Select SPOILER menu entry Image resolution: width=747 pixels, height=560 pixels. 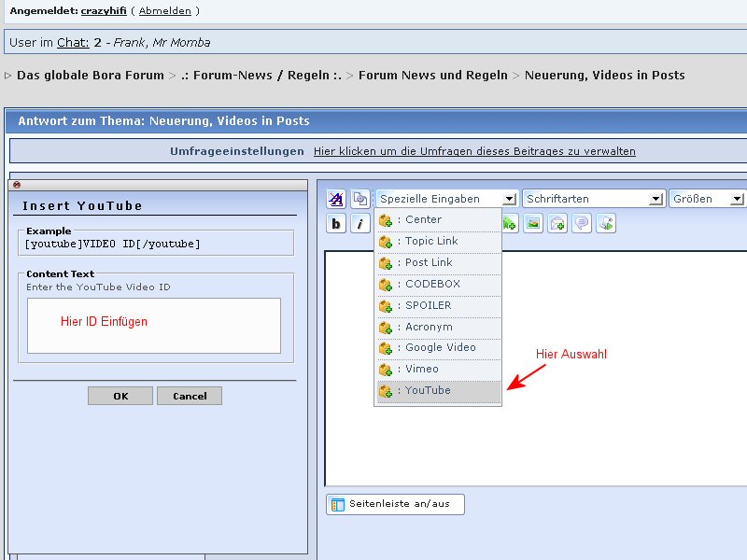pos(438,305)
